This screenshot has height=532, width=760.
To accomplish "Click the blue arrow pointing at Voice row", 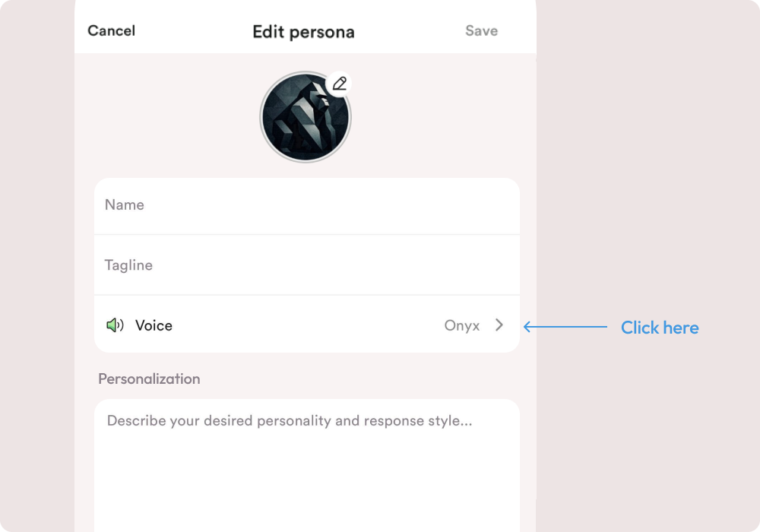I will [x=565, y=328].
